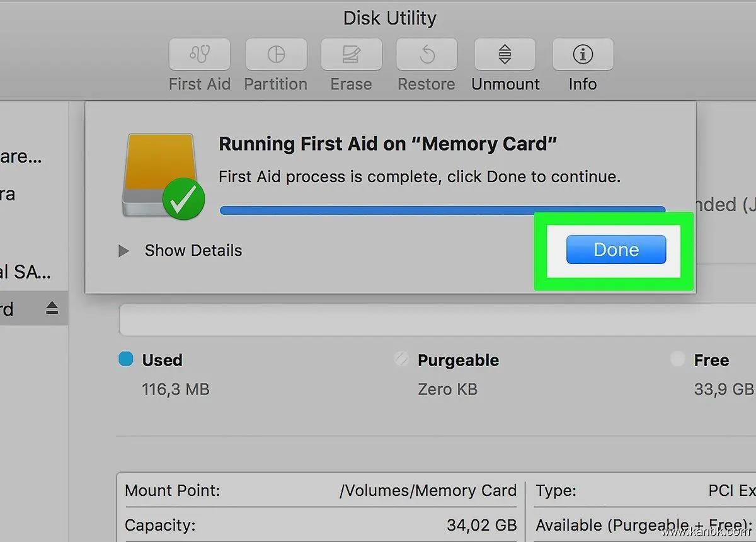Expand the Show Details disclosure triangle

(x=123, y=251)
